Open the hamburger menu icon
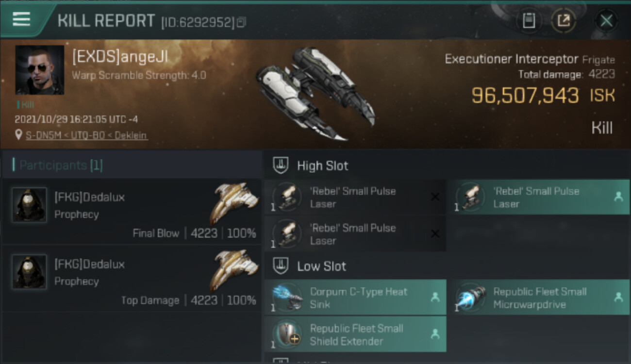This screenshot has height=364, width=631. click(21, 19)
